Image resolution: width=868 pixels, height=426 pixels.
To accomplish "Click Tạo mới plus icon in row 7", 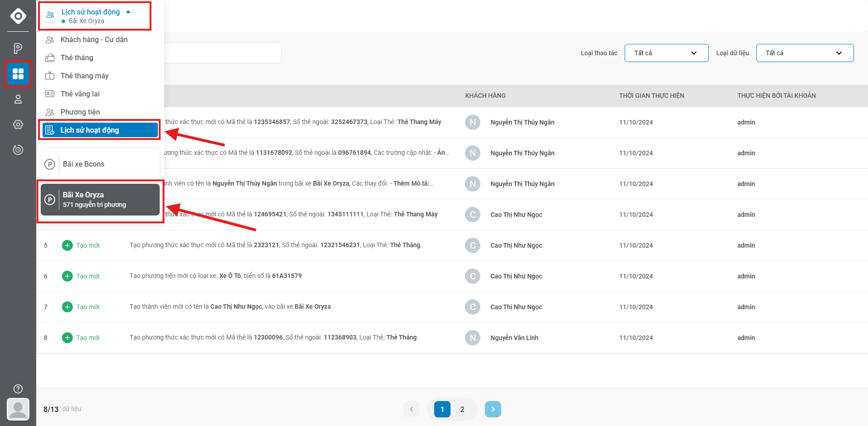I will pos(67,307).
